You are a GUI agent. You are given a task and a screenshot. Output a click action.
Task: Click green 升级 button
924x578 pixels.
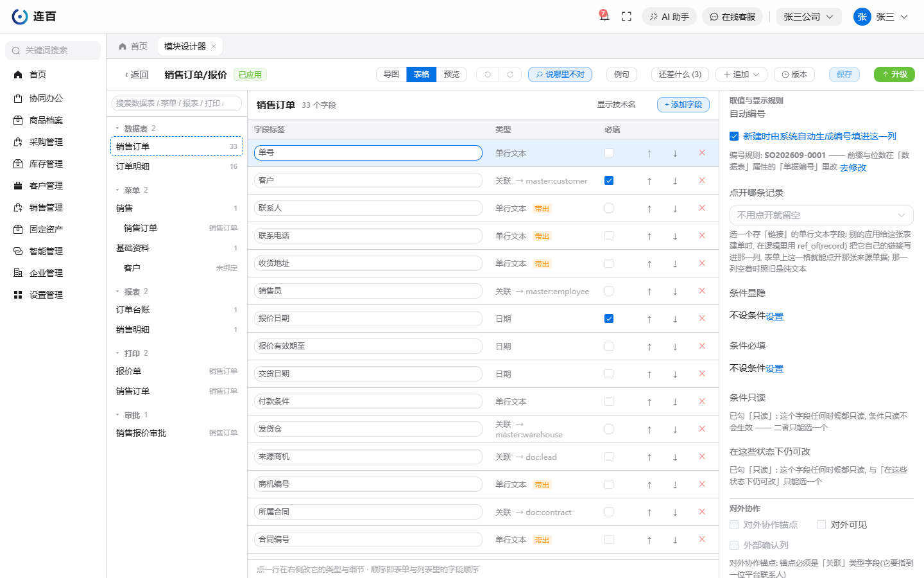click(894, 74)
